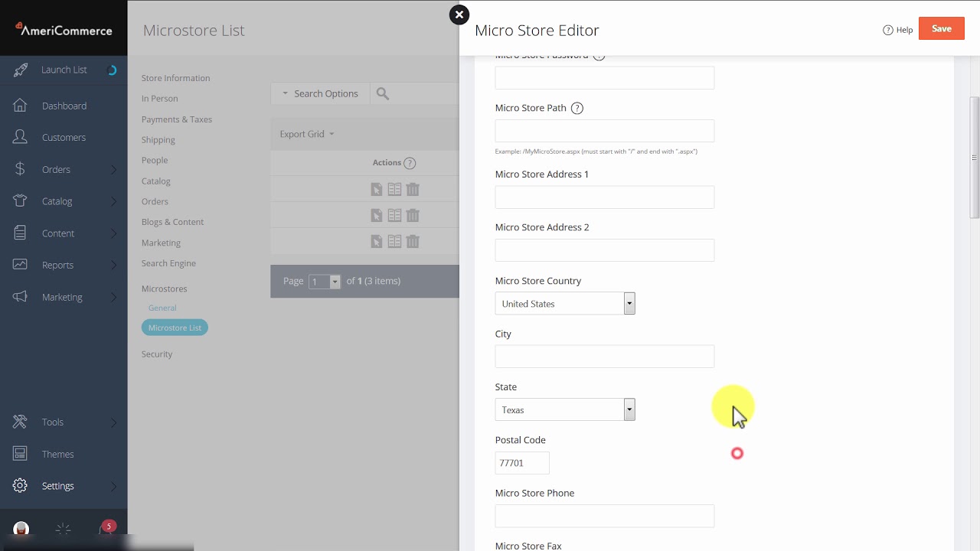The image size is (980, 551).
Task: Open the Dashboard home icon
Action: tap(21, 106)
